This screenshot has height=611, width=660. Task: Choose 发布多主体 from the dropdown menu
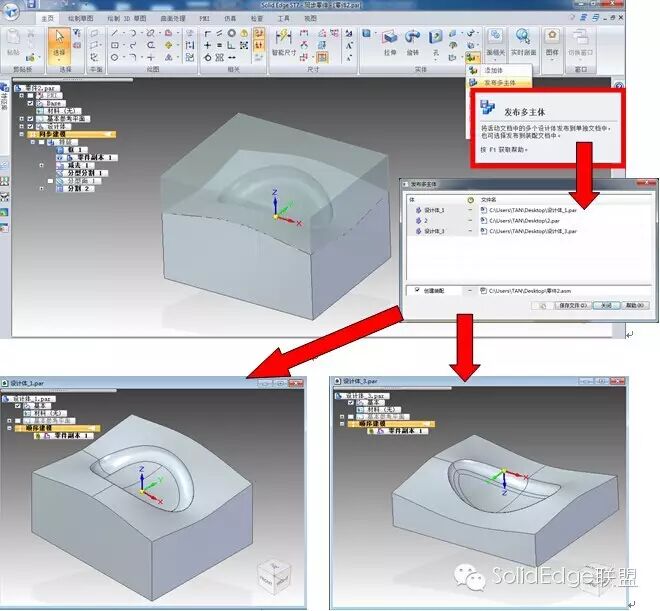point(499,83)
